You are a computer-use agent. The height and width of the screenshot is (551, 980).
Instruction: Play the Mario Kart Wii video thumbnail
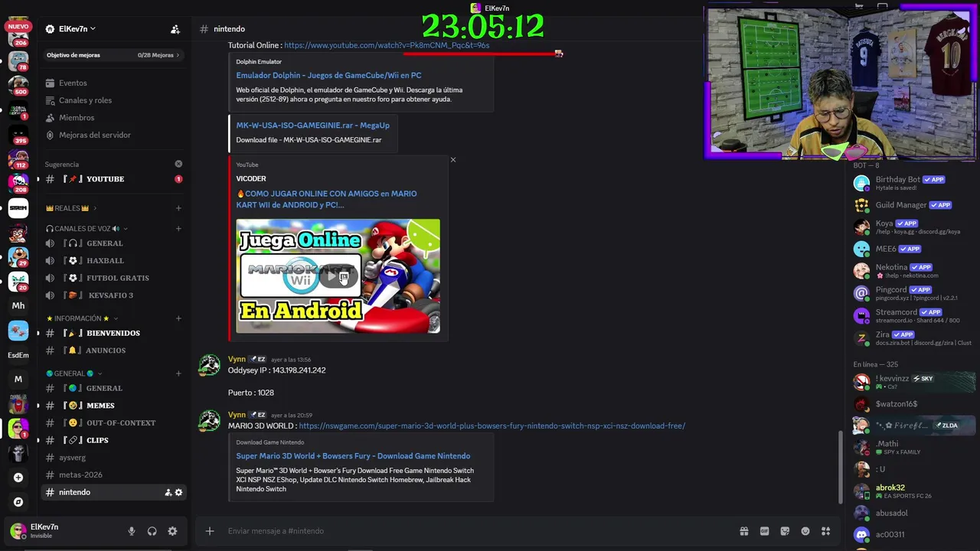click(x=338, y=276)
